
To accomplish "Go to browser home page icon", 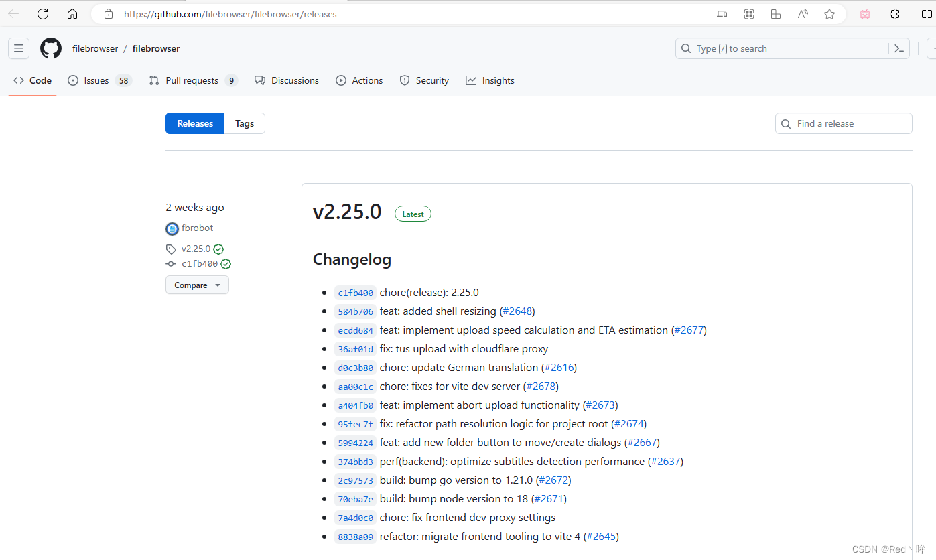I will [x=72, y=14].
